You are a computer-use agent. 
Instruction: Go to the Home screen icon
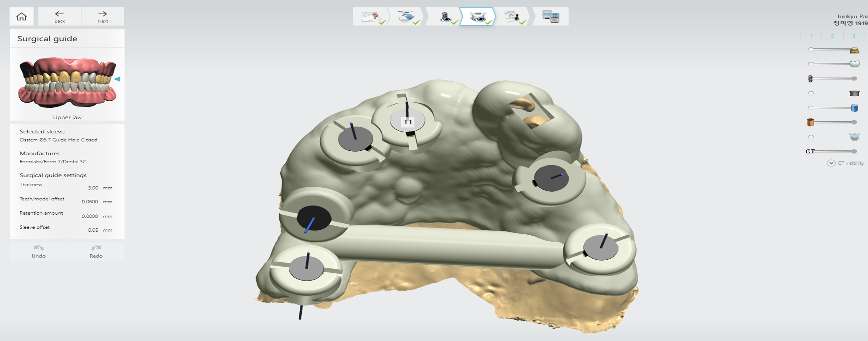[22, 16]
